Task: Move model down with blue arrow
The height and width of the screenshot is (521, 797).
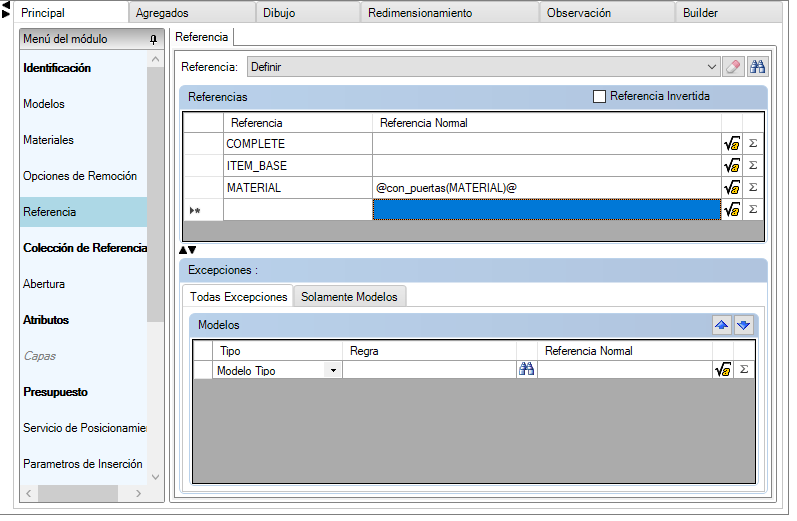Action: pos(743,325)
